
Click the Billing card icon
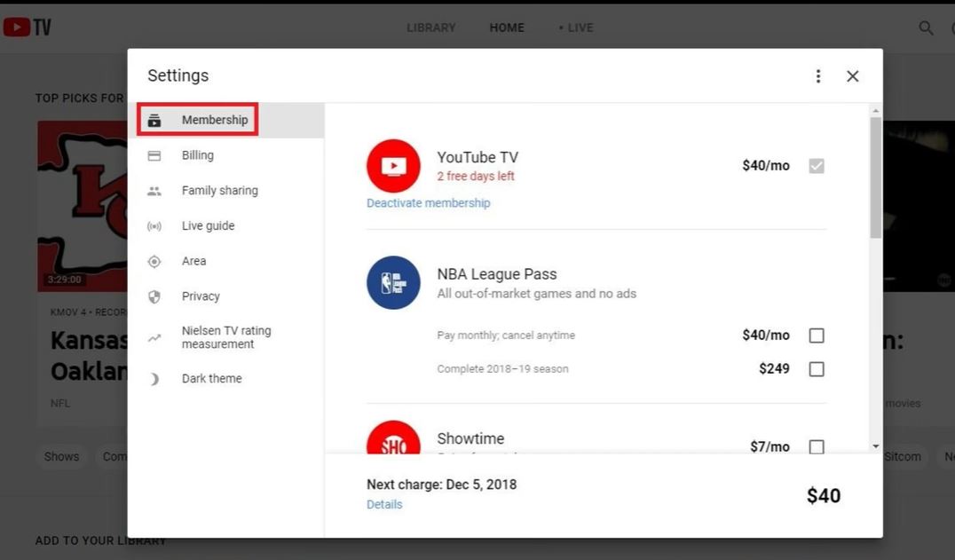point(154,156)
